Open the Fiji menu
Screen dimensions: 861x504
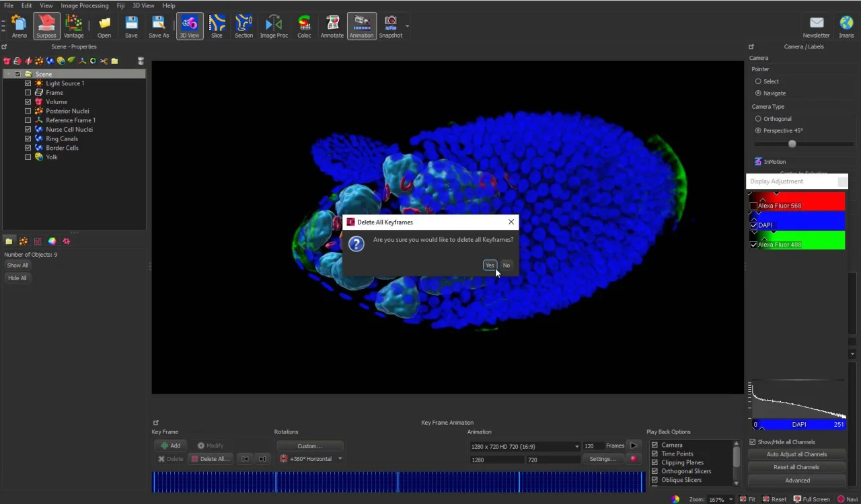point(120,5)
